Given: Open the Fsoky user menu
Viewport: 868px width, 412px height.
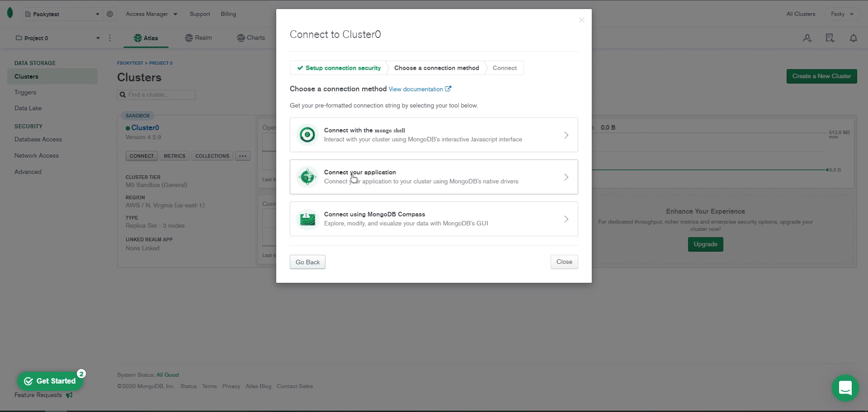Looking at the screenshot, I should [x=842, y=14].
